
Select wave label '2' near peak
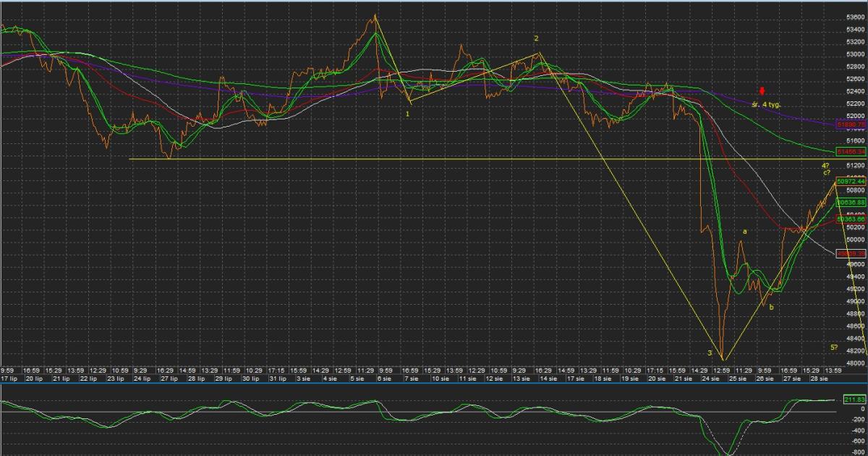point(536,38)
